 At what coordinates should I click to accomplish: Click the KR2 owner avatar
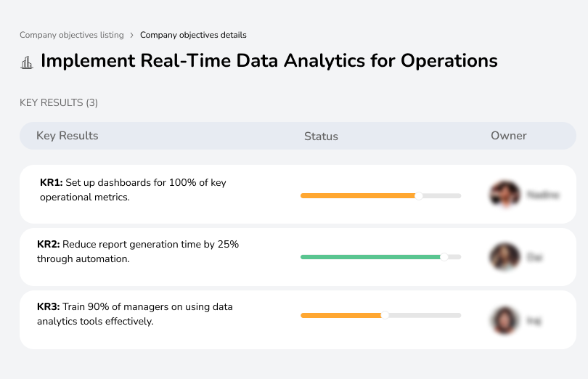tap(505, 257)
